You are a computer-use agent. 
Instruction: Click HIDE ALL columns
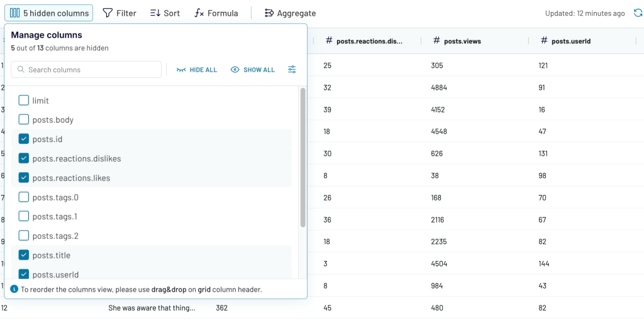tap(197, 70)
